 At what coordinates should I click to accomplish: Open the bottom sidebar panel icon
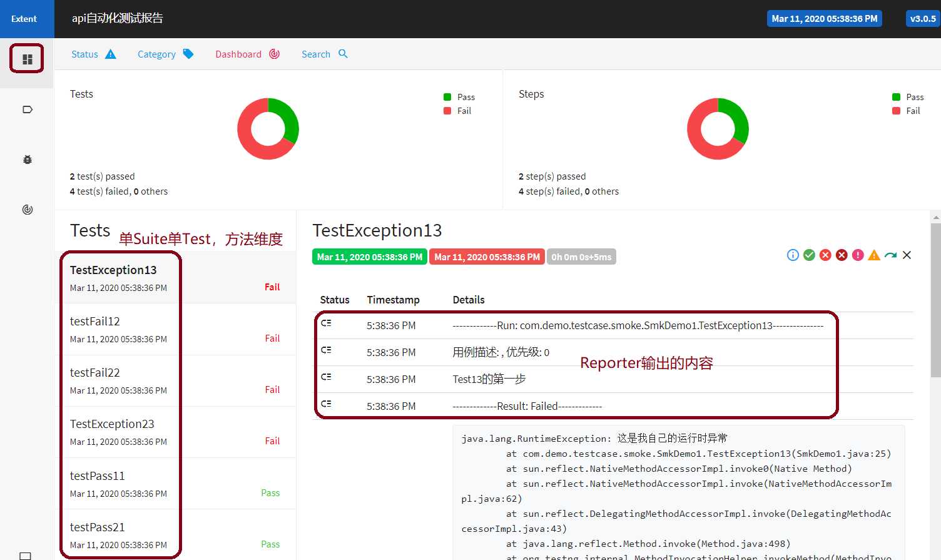point(25,556)
